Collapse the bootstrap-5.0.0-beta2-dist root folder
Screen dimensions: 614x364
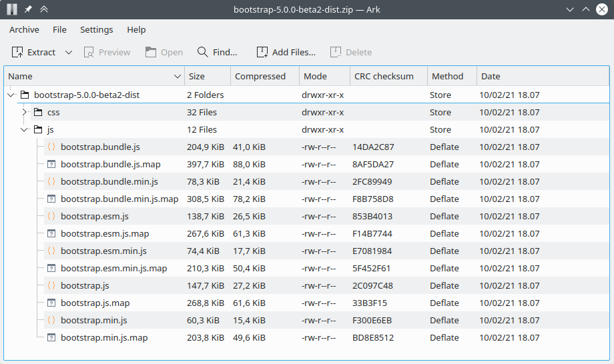11,95
